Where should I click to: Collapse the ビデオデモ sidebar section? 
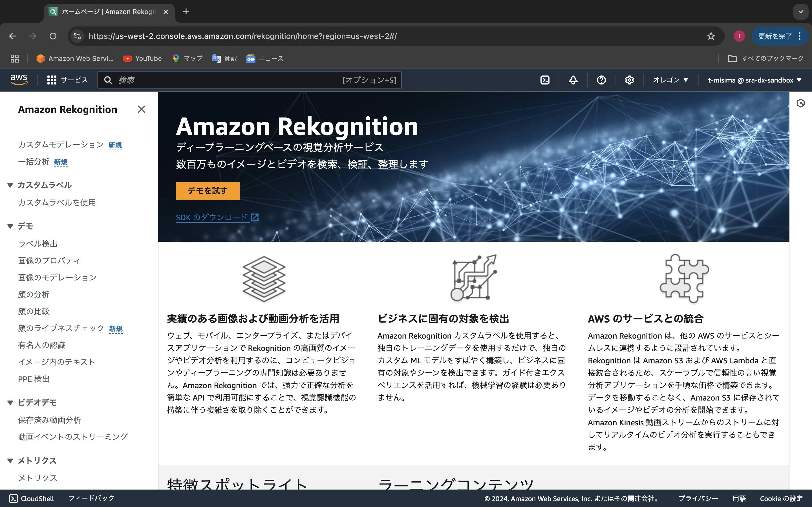tap(10, 403)
